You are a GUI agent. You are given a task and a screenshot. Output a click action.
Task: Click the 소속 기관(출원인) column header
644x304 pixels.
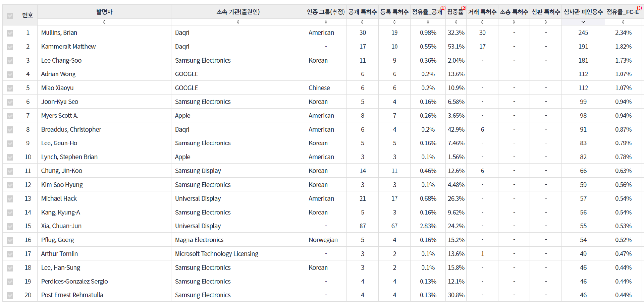click(x=238, y=12)
